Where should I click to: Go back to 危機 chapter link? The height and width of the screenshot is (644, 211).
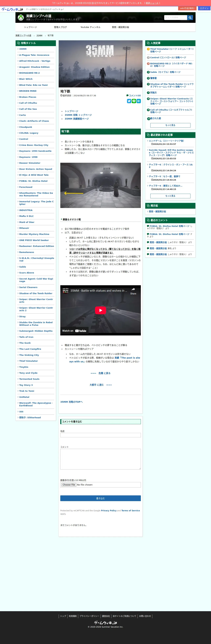[x=101, y=373]
